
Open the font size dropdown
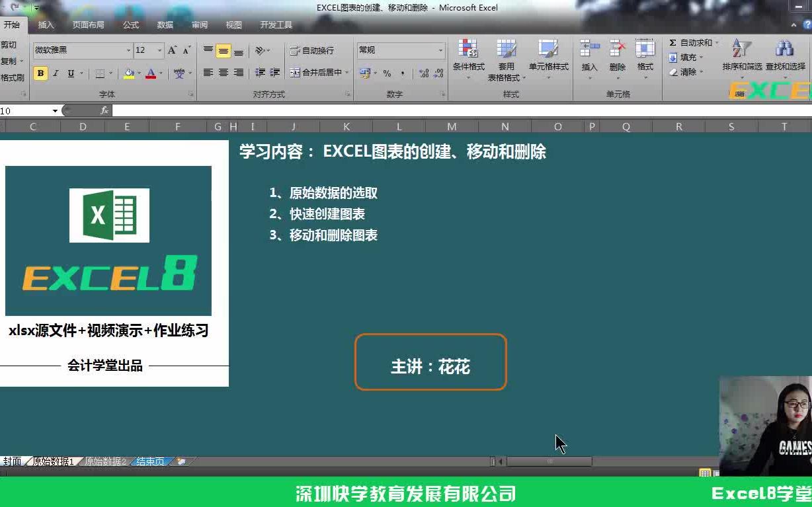[158, 50]
